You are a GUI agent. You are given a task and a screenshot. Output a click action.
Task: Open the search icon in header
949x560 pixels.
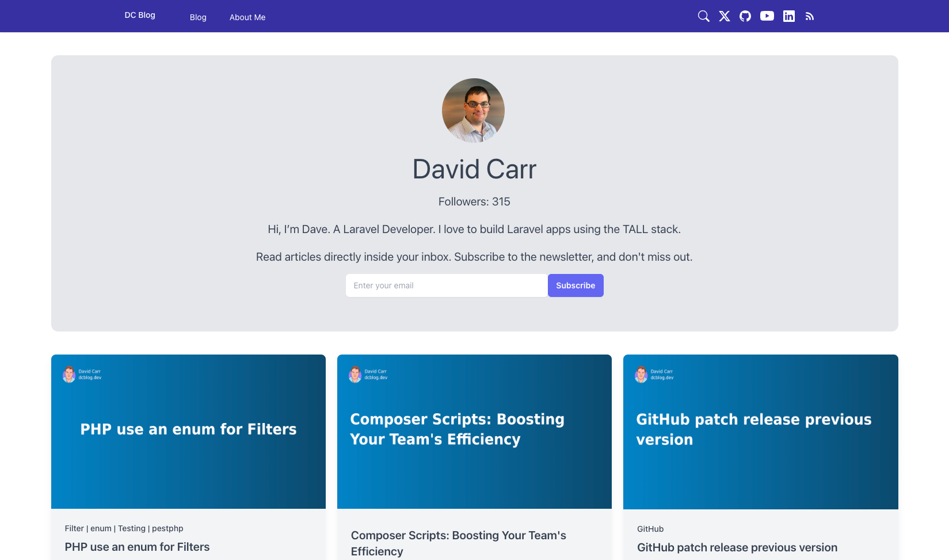click(x=703, y=16)
